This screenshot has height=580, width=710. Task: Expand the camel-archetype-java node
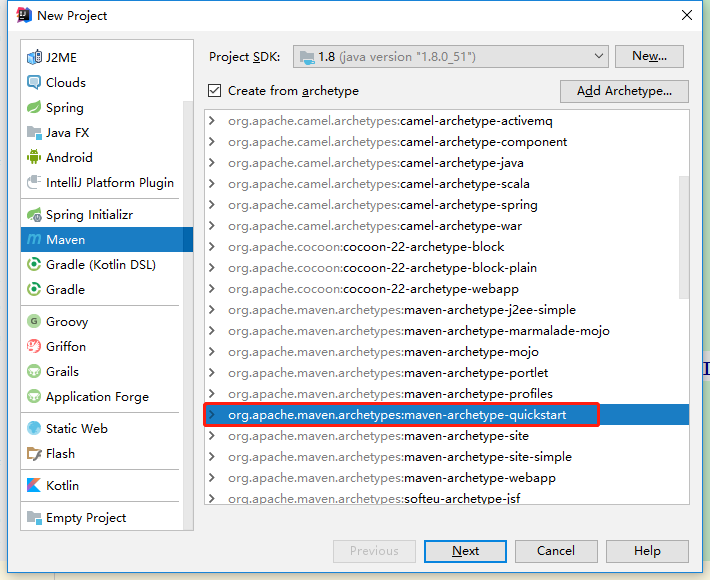(211, 163)
